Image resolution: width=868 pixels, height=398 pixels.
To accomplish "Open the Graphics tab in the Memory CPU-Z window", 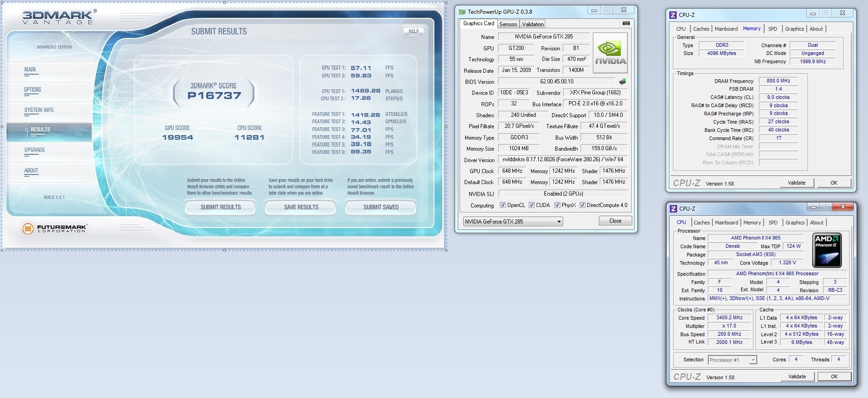I will [x=794, y=29].
